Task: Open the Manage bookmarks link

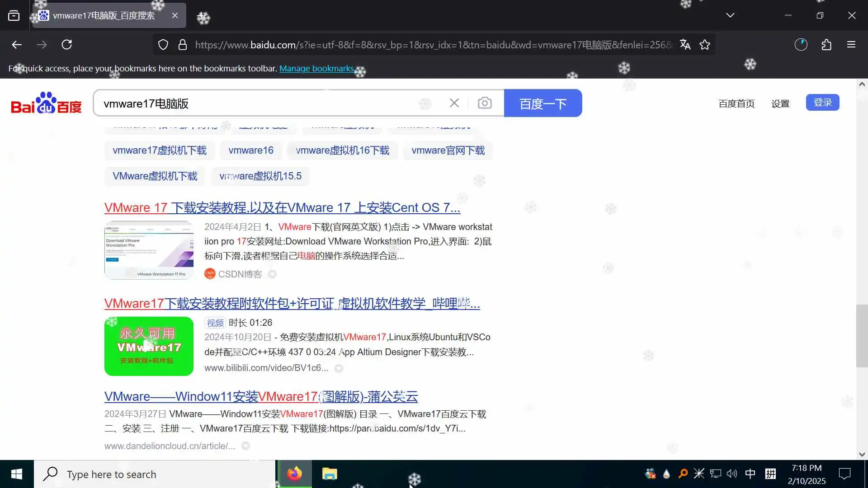Action: 316,68
